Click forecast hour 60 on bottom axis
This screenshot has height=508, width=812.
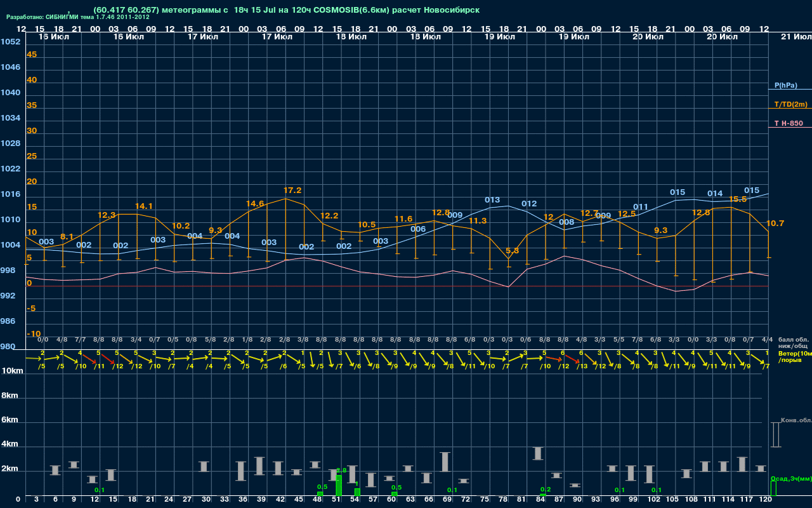click(392, 500)
